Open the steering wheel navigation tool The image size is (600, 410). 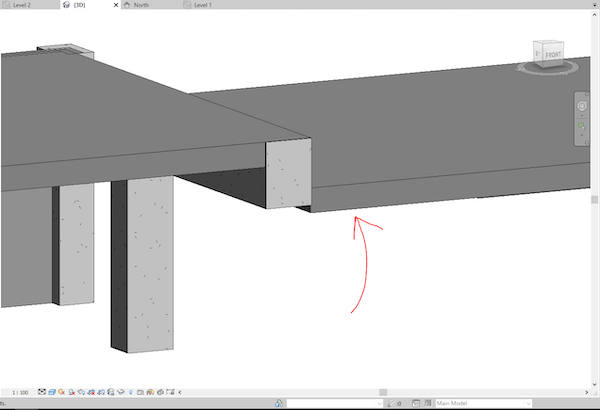coord(581,104)
